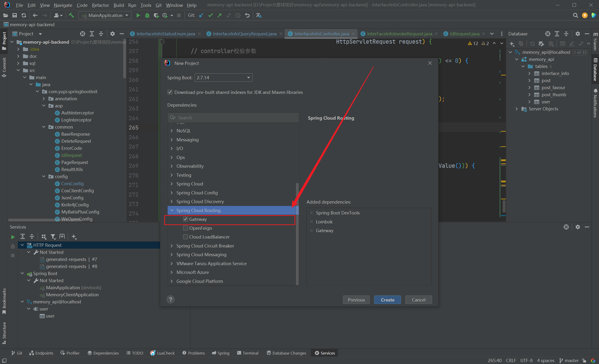Click the filter icon in Services toolbar
This screenshot has width=599, height=364.
tap(53, 236)
